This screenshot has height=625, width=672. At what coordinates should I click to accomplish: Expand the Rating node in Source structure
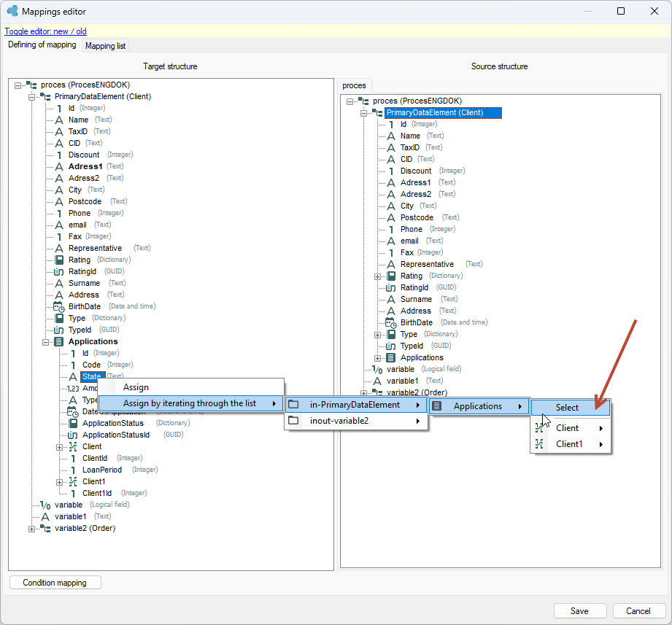(x=377, y=276)
